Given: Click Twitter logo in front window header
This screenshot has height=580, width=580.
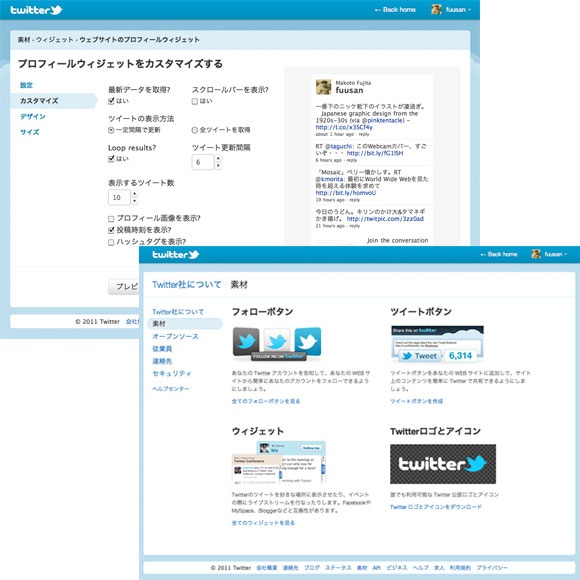Looking at the screenshot, I should coord(176,254).
